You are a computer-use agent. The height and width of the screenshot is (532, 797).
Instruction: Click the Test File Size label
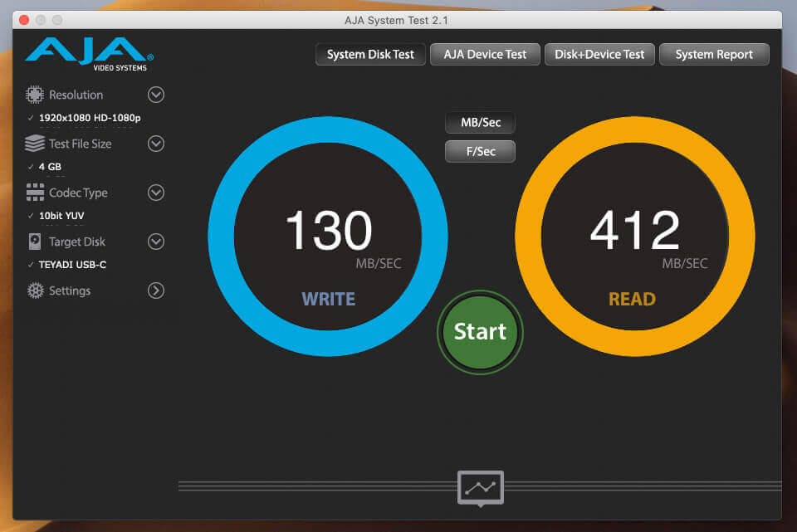coord(81,144)
